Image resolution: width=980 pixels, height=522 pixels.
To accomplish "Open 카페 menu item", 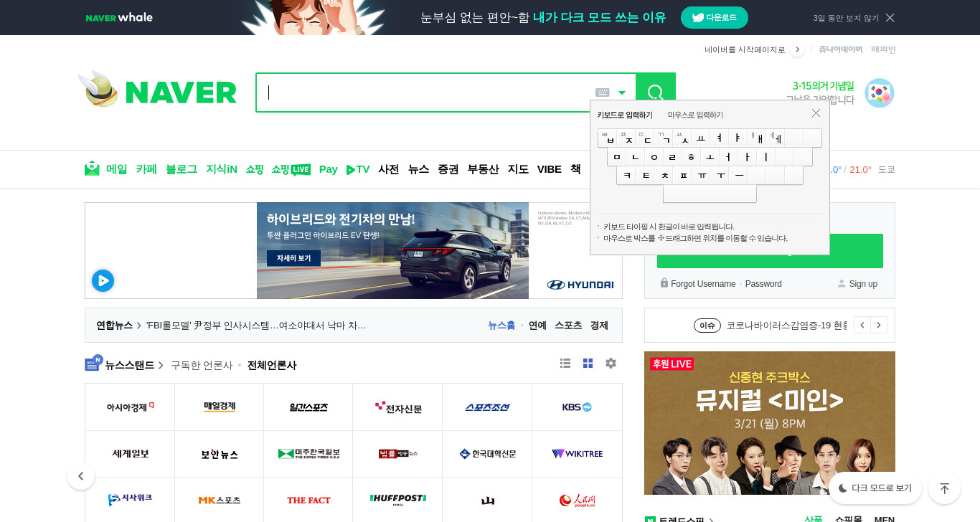I will pos(146,169).
